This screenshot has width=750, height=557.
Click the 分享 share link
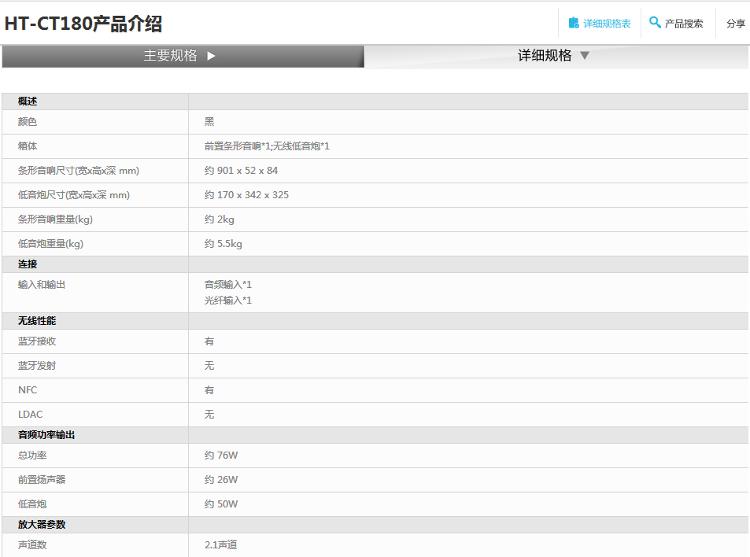(736, 23)
